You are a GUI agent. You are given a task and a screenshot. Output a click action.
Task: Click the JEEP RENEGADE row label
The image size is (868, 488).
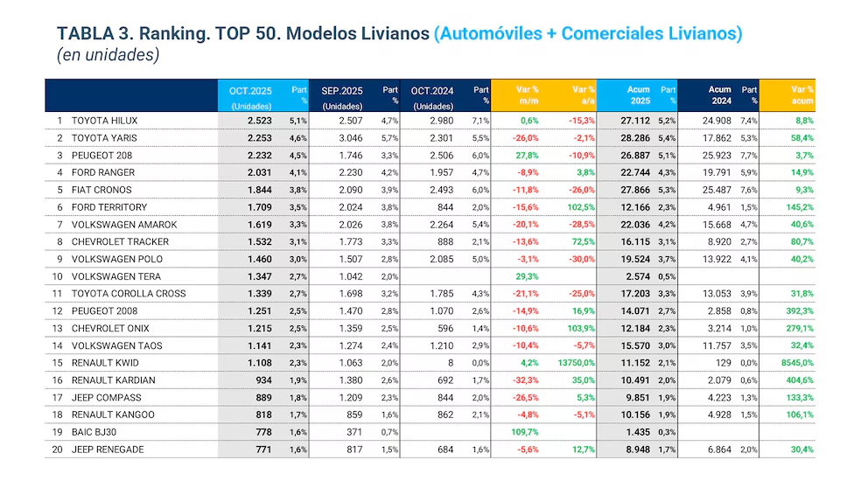pos(107,450)
